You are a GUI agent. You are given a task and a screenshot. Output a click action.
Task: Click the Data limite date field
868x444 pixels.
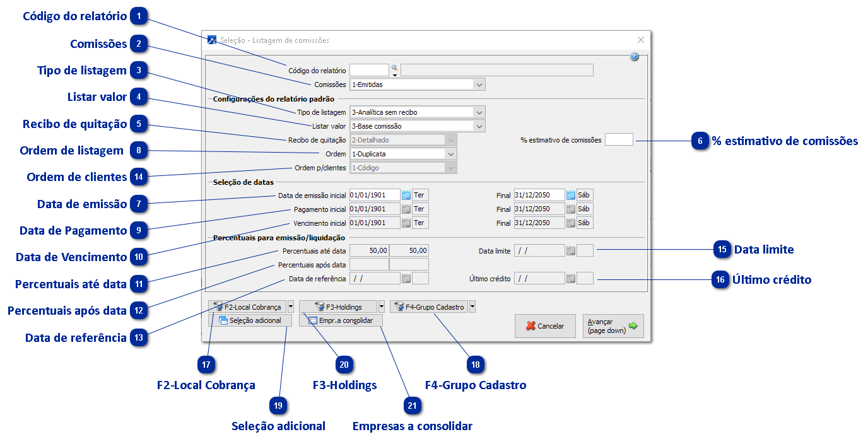coord(539,250)
